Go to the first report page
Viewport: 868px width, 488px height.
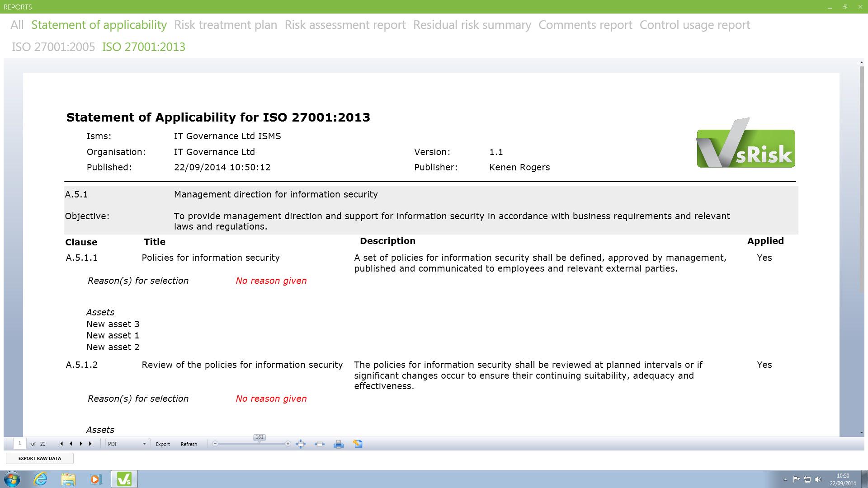[61, 444]
